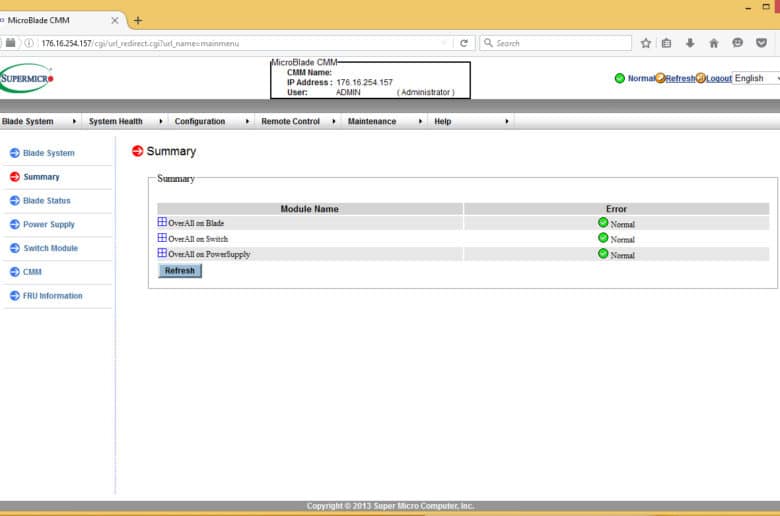Open the browser bookmarks list icon

coord(667,43)
